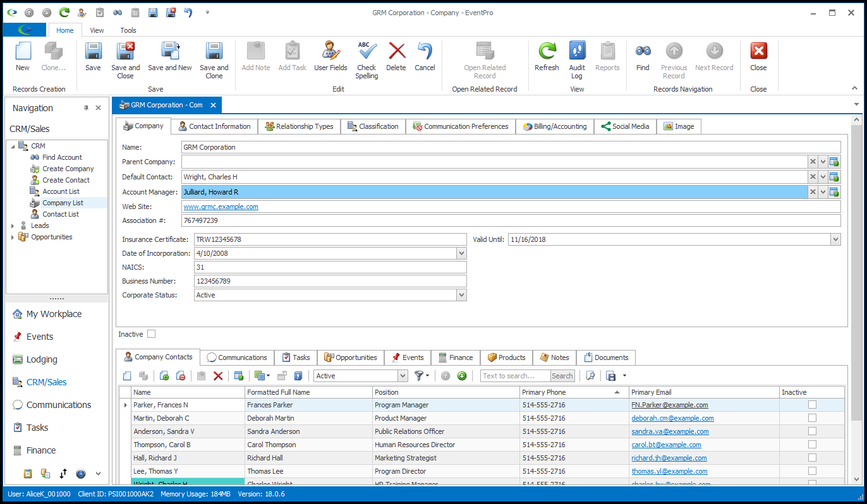Toggle Inactive checkbox for Lee, Thomas Y

coord(812,471)
